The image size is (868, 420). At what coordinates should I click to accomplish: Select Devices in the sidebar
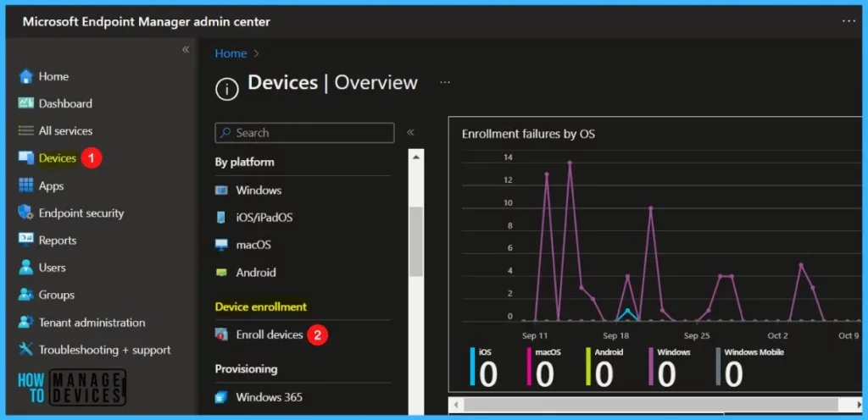[x=58, y=158]
